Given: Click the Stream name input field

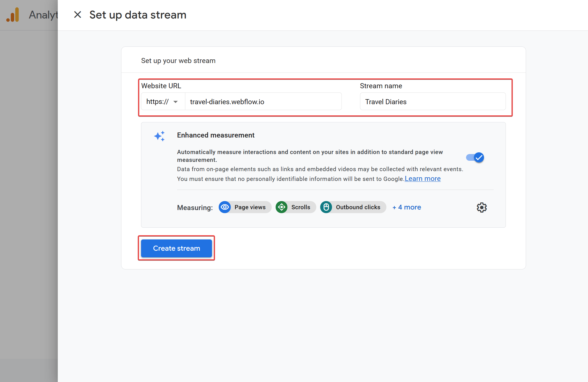Looking at the screenshot, I should click(432, 102).
